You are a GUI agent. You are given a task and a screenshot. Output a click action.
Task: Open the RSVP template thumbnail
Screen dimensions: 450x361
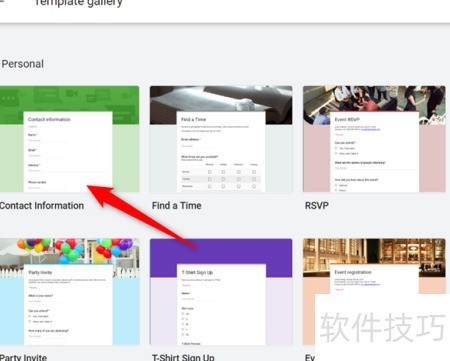374,139
